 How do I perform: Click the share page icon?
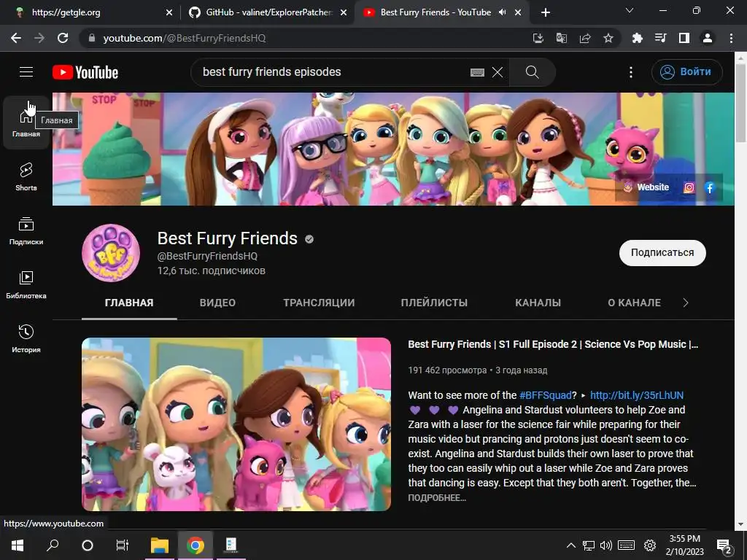(x=585, y=38)
